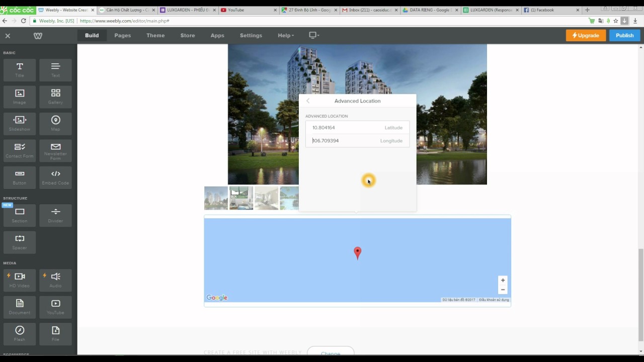This screenshot has height=362, width=644.
Task: Select the Title element icon
Action: pyautogui.click(x=20, y=67)
